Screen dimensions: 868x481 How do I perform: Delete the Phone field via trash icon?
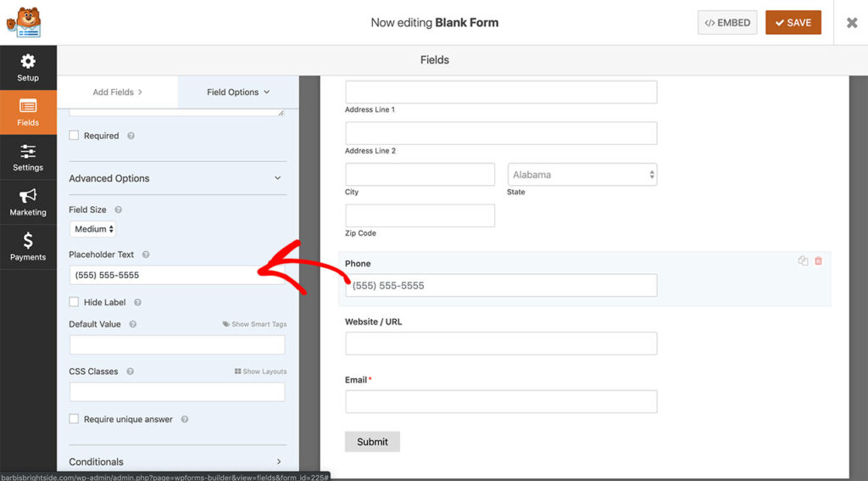818,261
